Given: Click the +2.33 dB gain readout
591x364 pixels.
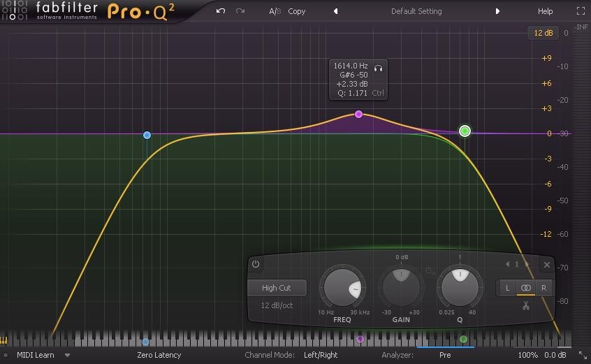Looking at the screenshot, I should click(351, 84).
